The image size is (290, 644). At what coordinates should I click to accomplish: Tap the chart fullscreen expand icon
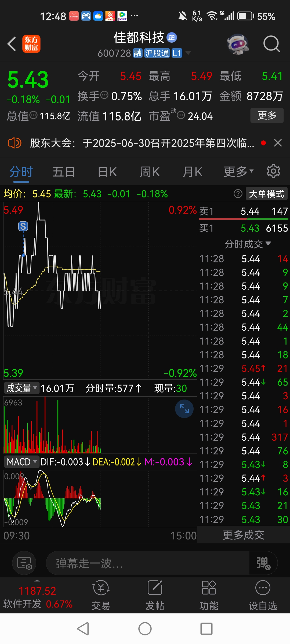point(184,409)
